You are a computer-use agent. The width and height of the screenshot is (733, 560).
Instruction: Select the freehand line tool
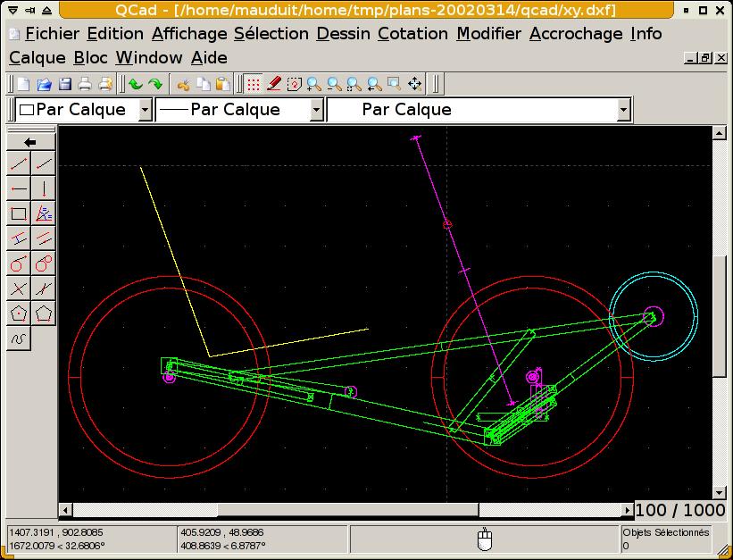coord(19,339)
